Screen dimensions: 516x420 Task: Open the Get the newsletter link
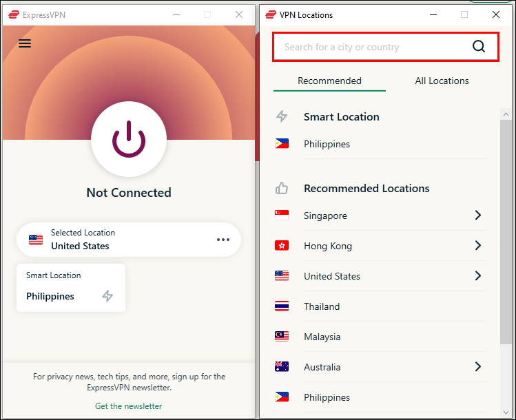[x=128, y=406]
